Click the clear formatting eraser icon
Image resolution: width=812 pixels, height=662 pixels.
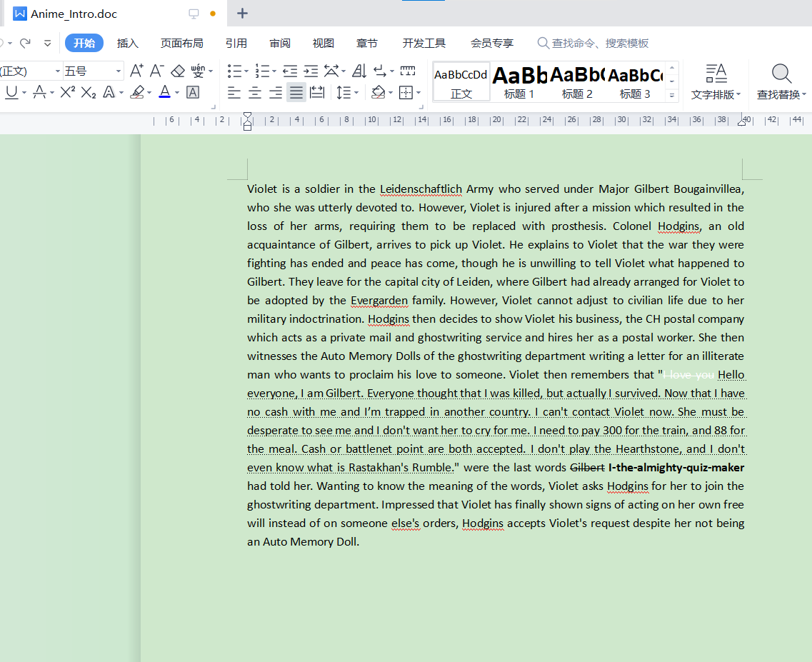click(178, 71)
